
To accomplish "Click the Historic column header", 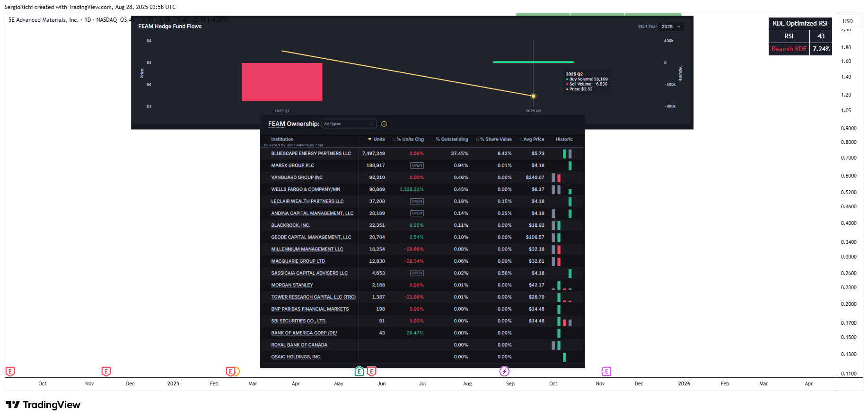I will (x=564, y=139).
